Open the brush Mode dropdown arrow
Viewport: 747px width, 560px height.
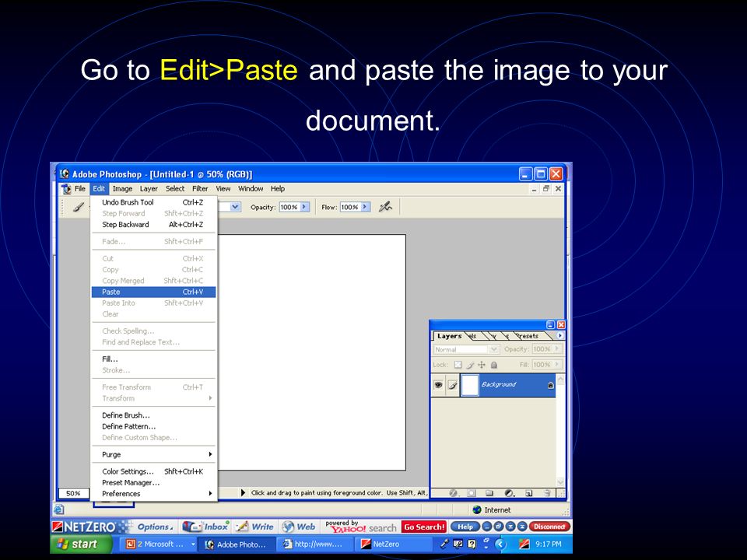235,207
